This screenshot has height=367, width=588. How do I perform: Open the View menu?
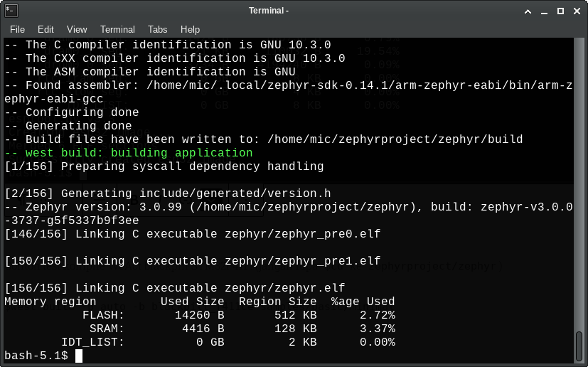77,29
